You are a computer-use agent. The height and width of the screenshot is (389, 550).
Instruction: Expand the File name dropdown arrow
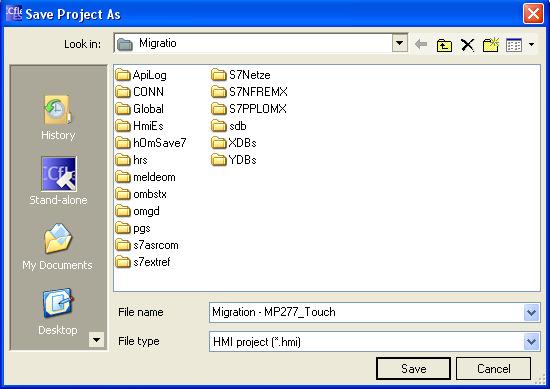coord(531,312)
